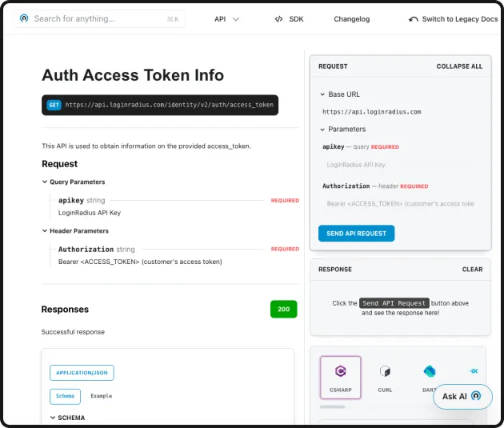Select the Schema tab
The image size is (504, 428).
[65, 396]
